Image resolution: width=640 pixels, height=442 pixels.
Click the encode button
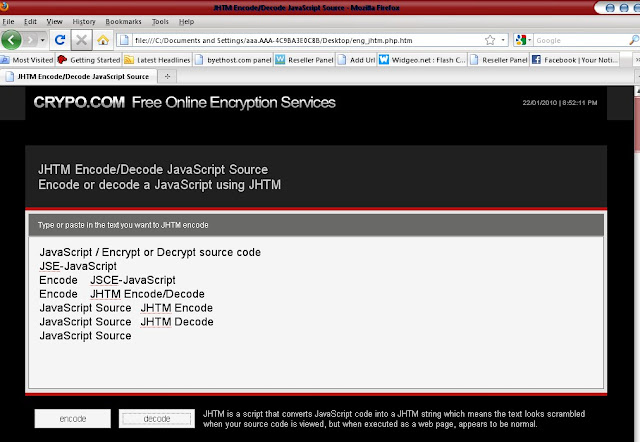[73, 419]
